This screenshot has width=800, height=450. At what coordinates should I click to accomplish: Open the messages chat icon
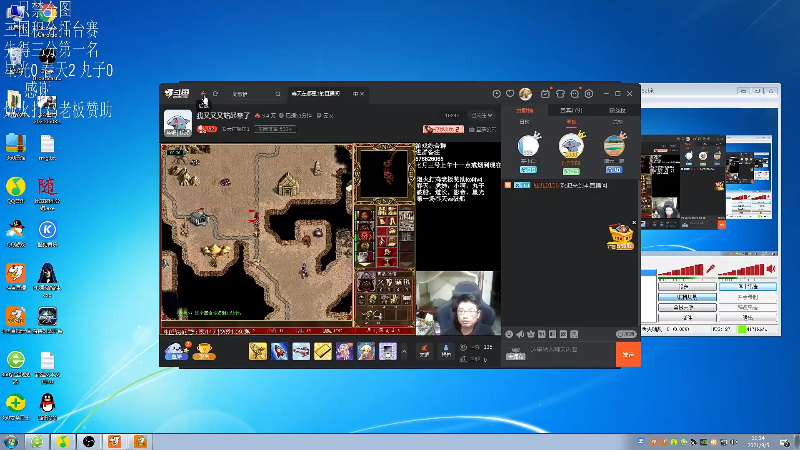pyautogui.click(x=575, y=94)
